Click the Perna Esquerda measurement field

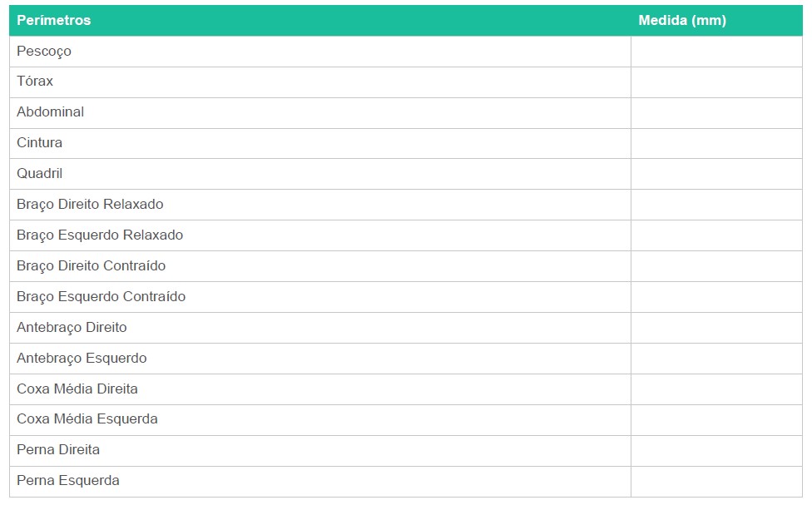point(716,482)
